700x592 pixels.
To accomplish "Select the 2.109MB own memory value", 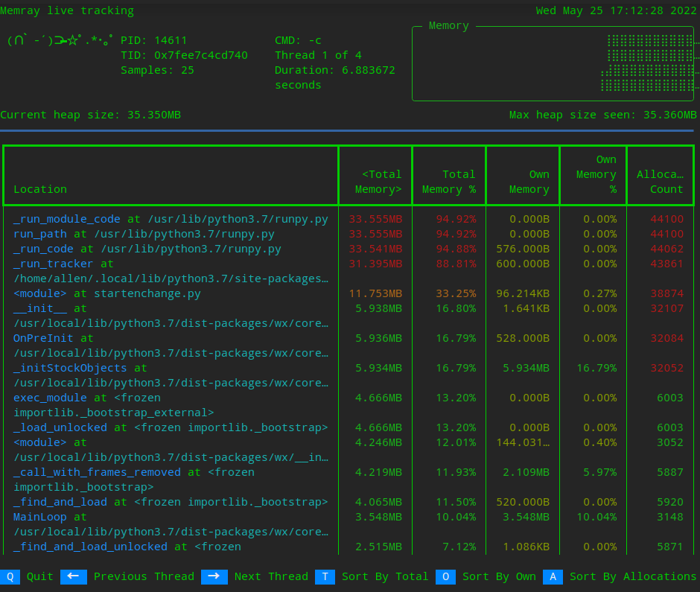I will click(x=526, y=472).
